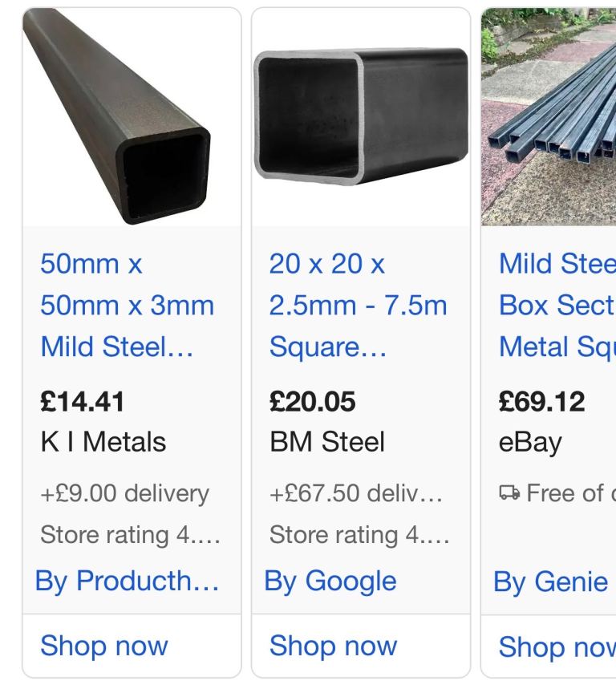
Task: Open the 20 x 20 steel tube image
Action: tap(361, 118)
